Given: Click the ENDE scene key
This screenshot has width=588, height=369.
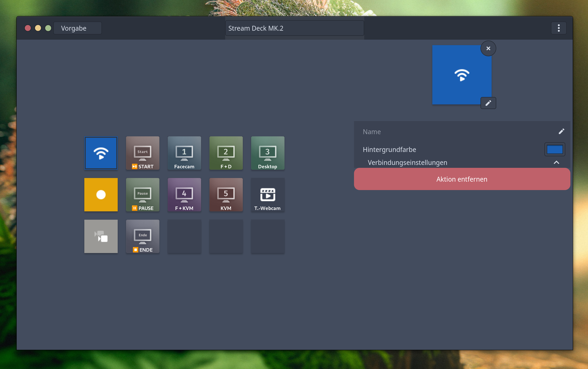Looking at the screenshot, I should pos(143,236).
